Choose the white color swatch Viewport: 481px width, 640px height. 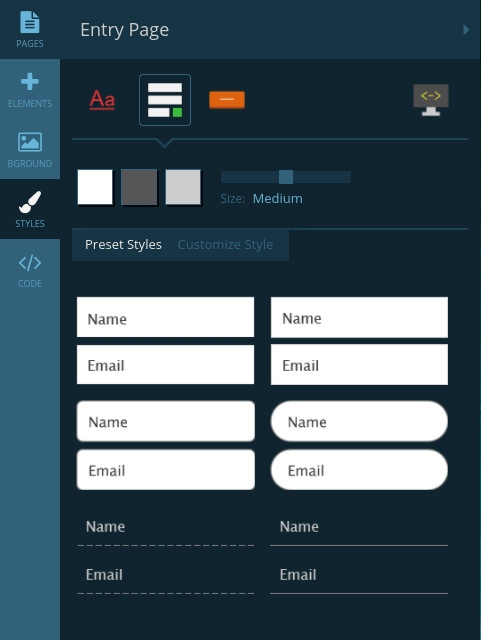(95, 187)
